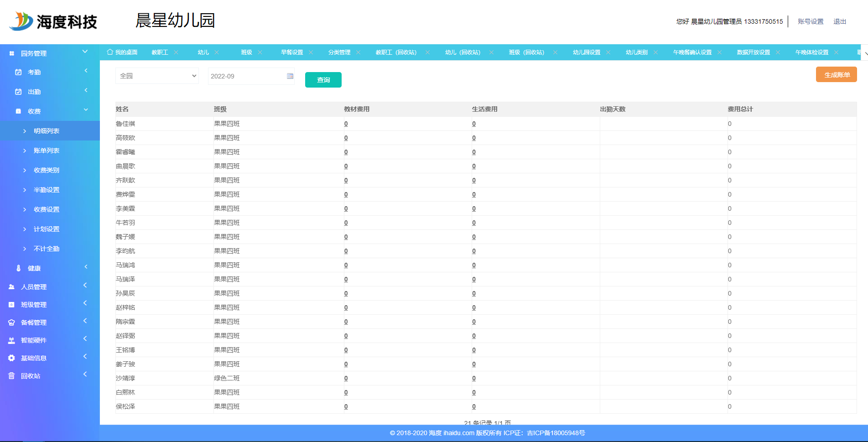Image resolution: width=868 pixels, height=442 pixels.
Task: Click the gear icon for 基础信息
Action: (x=11, y=358)
